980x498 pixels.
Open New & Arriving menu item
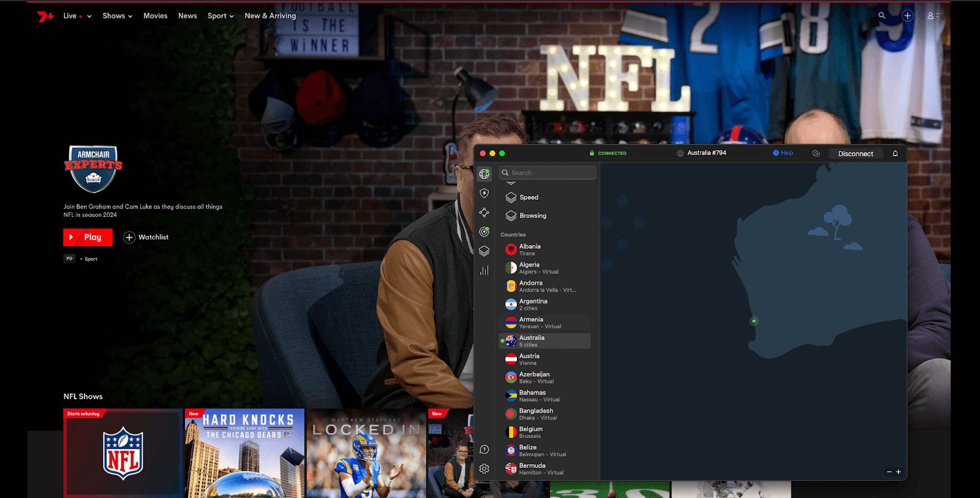tap(270, 16)
